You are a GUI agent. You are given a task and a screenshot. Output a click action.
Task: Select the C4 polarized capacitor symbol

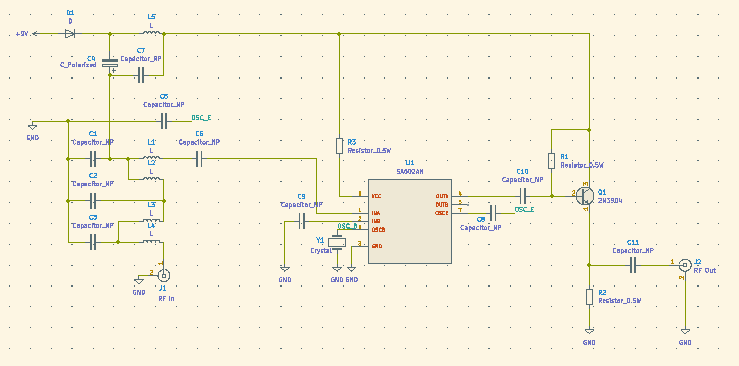click(x=110, y=64)
